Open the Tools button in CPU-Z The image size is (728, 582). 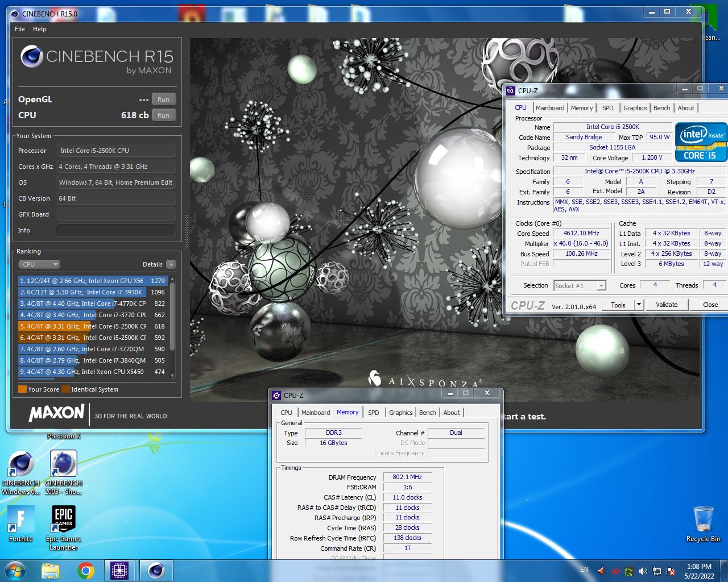tap(618, 305)
